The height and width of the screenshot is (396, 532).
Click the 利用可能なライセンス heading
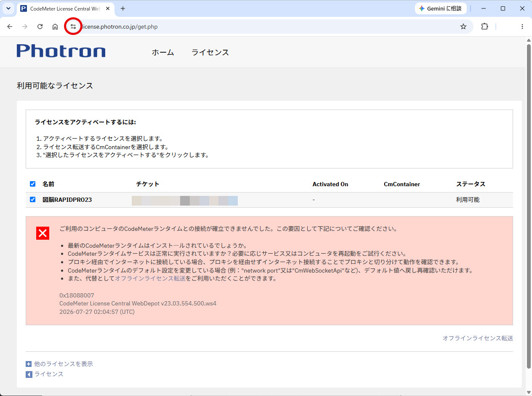(x=55, y=86)
